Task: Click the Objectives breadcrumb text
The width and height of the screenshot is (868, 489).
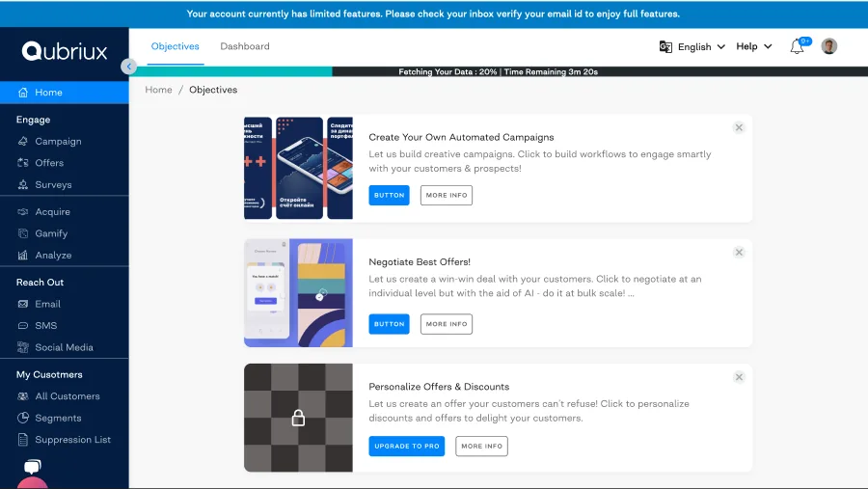Action: pos(213,90)
